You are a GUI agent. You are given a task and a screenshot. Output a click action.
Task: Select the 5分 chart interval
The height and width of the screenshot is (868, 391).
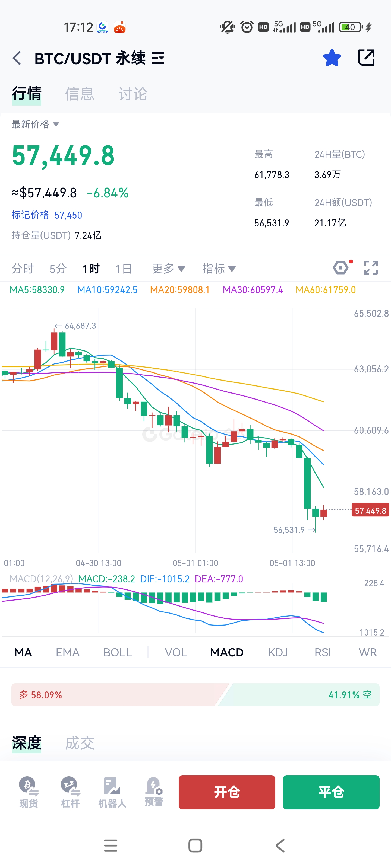point(58,269)
